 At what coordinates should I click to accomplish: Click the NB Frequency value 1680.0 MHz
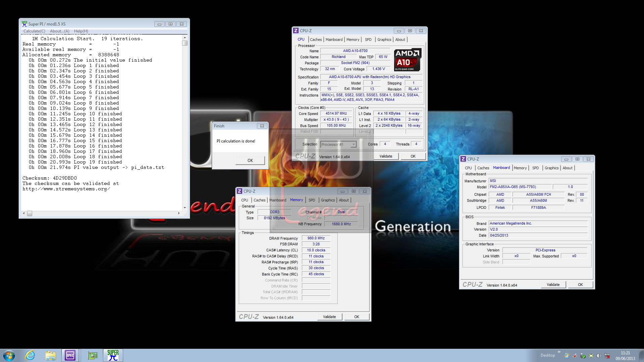click(x=341, y=224)
